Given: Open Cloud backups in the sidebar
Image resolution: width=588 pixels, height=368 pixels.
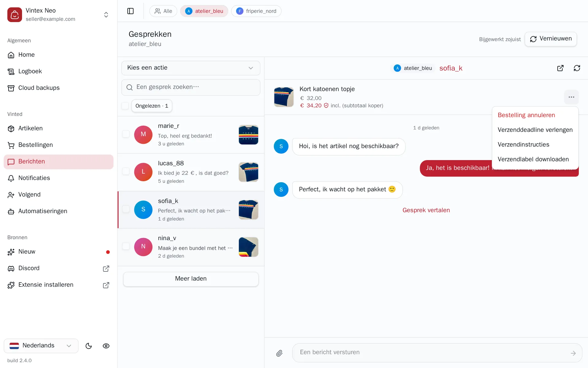Looking at the screenshot, I should coord(58,88).
